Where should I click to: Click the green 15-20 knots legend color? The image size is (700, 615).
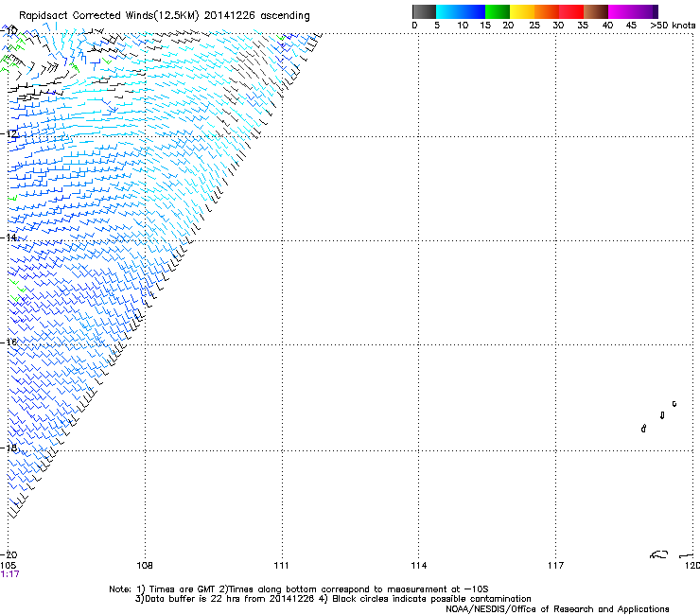click(x=498, y=11)
